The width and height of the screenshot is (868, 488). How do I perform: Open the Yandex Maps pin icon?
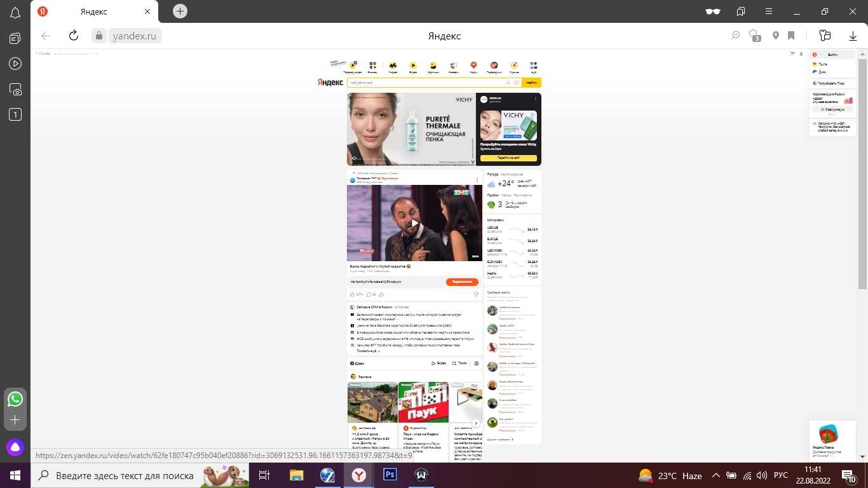pos(473,66)
